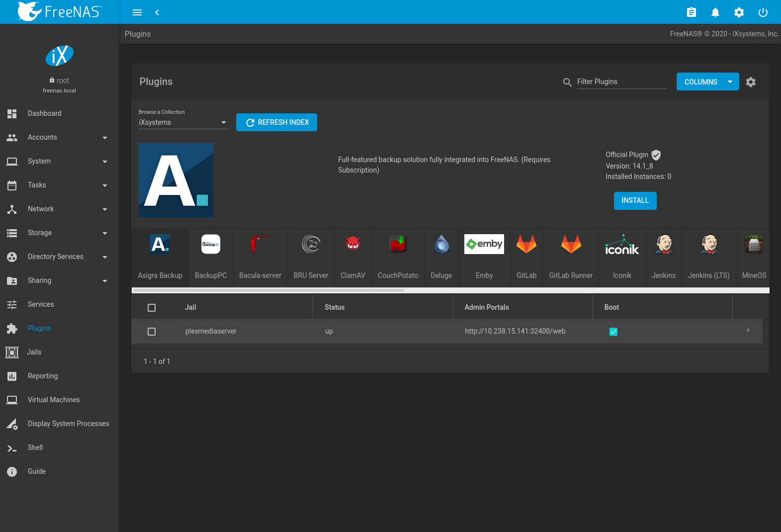Pick the Jenkins (LTS) plugin icon
Screen dimensions: 781x532
(708, 244)
